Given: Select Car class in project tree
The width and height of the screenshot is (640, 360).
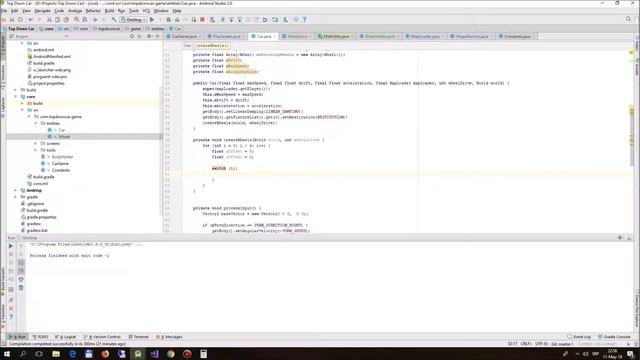Looking at the screenshot, I should point(62,130).
